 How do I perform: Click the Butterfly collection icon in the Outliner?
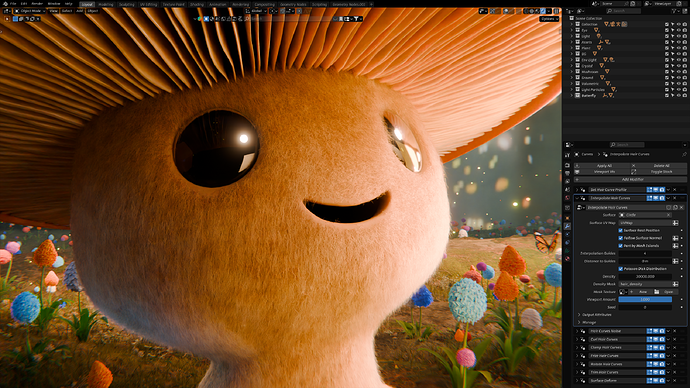[x=577, y=95]
